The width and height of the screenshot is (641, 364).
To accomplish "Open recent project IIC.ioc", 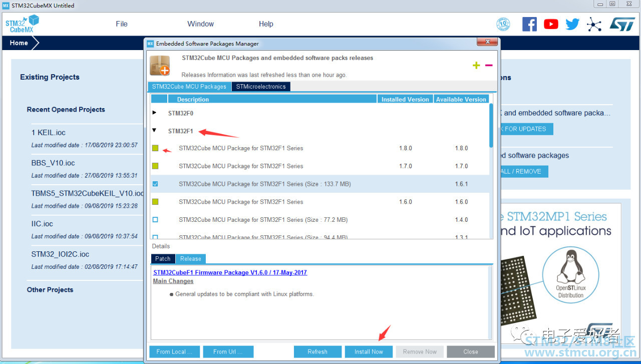I will click(42, 224).
